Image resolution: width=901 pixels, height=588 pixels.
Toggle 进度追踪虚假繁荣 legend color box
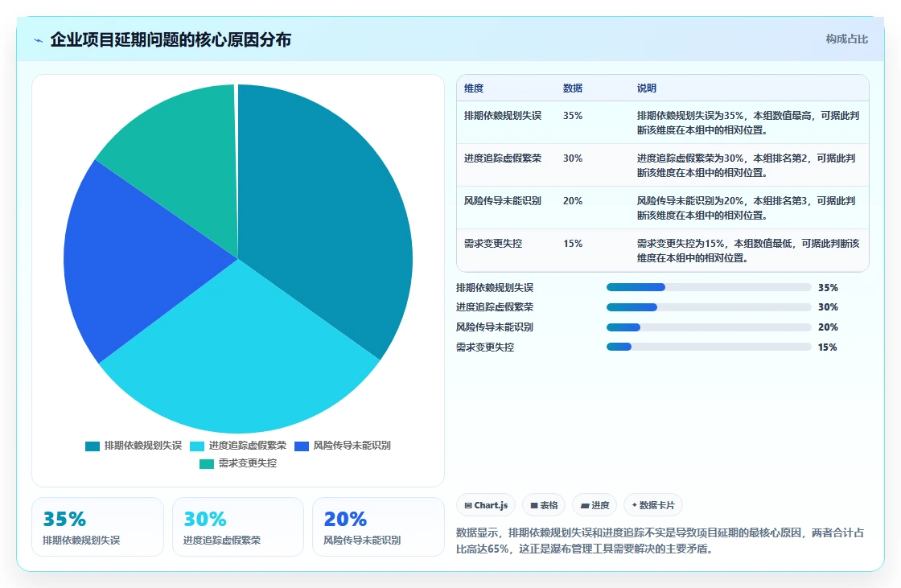(x=197, y=446)
